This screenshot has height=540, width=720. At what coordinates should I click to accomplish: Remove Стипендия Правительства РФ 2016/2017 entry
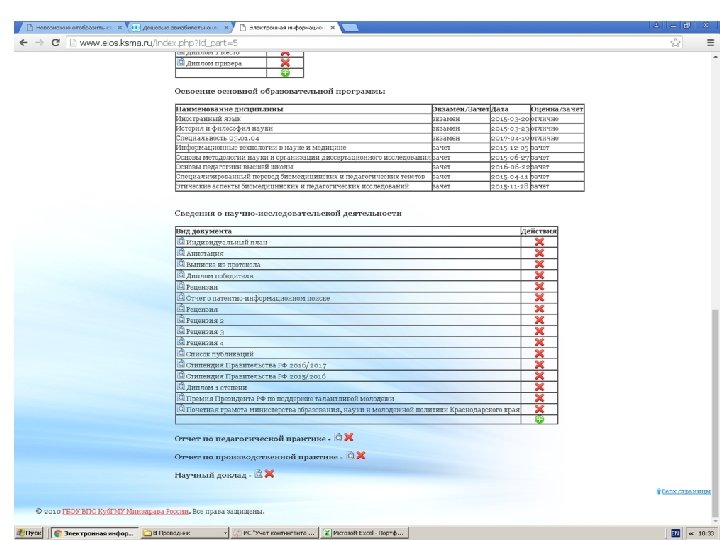pyautogui.click(x=539, y=365)
